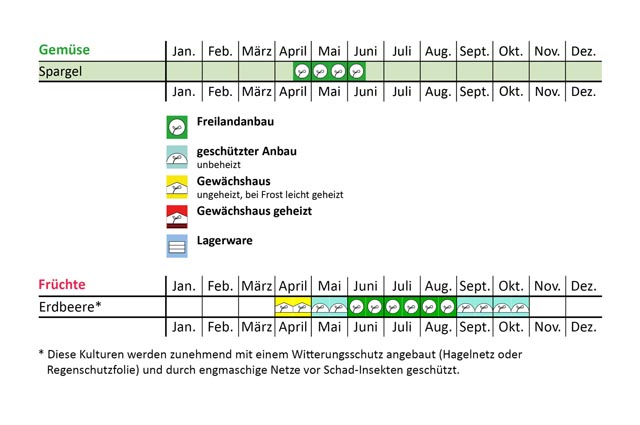Screen dimensions: 640x425
Task: Select the yellow Gewächshaus legend icon
Action: click(177, 187)
